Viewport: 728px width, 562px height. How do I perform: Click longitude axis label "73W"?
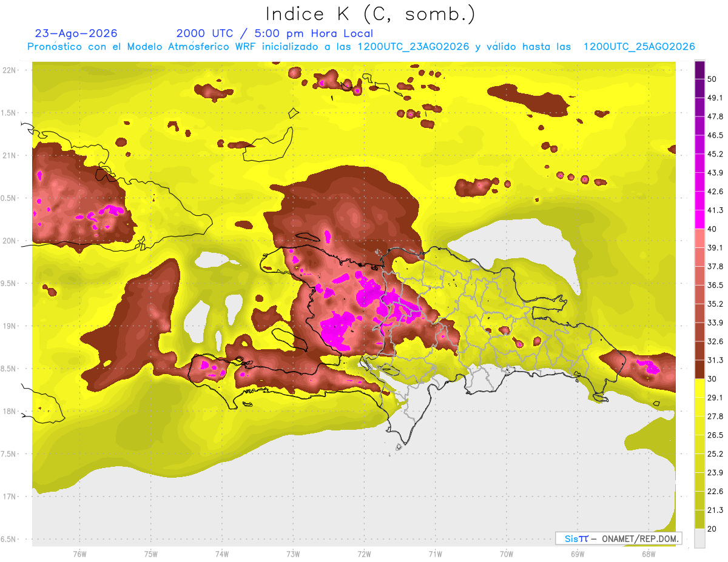(x=293, y=554)
